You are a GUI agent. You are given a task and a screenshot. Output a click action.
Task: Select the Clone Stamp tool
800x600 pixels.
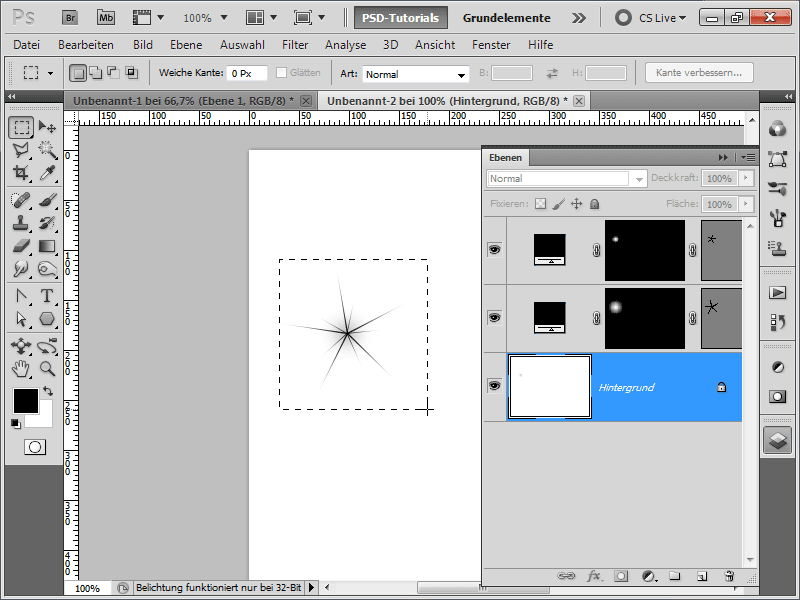[x=21, y=222]
